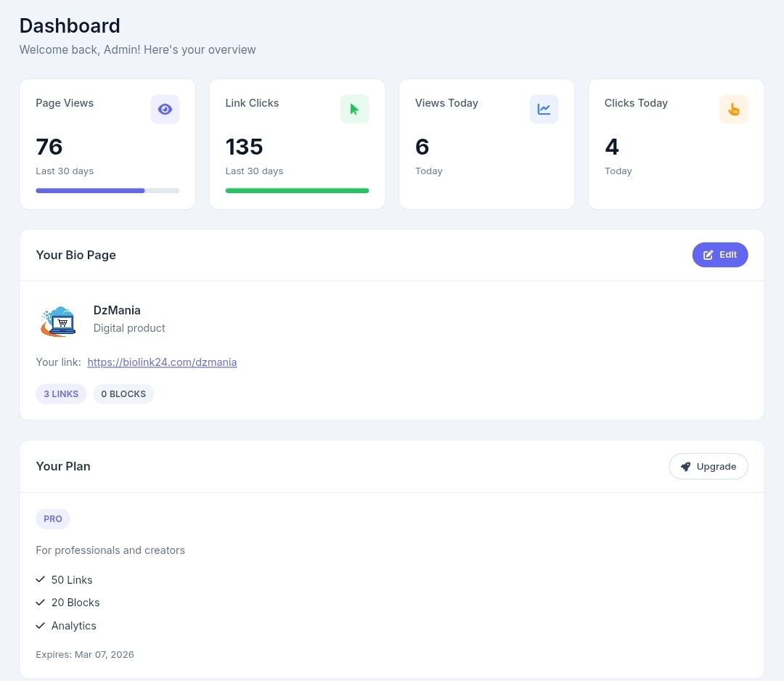This screenshot has height=681, width=784.
Task: Click the checkmark next to Analytics
Action: click(x=41, y=625)
